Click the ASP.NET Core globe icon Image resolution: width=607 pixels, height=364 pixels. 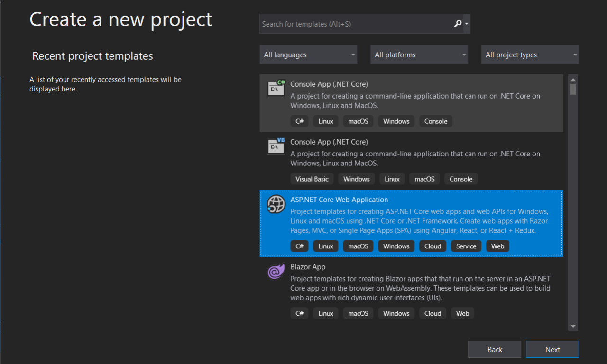(276, 204)
